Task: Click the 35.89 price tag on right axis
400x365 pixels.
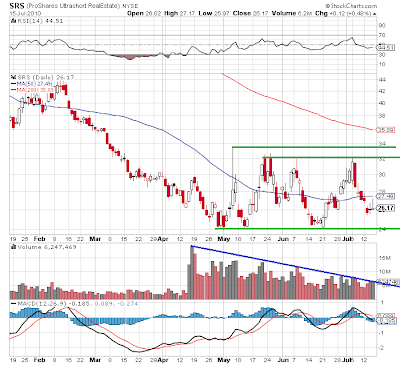Action: coord(386,130)
